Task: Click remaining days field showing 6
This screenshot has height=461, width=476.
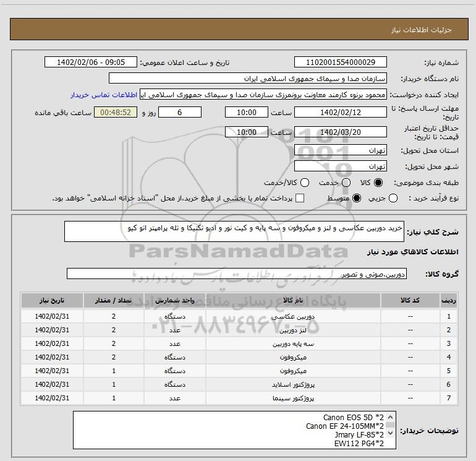Action: pyautogui.click(x=180, y=112)
